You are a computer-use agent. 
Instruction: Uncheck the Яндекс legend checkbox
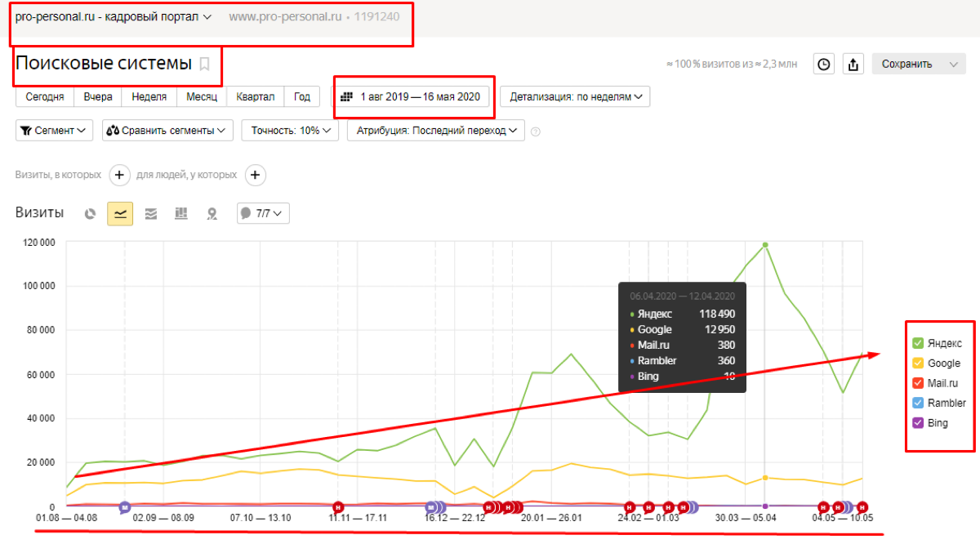pyautogui.click(x=917, y=344)
